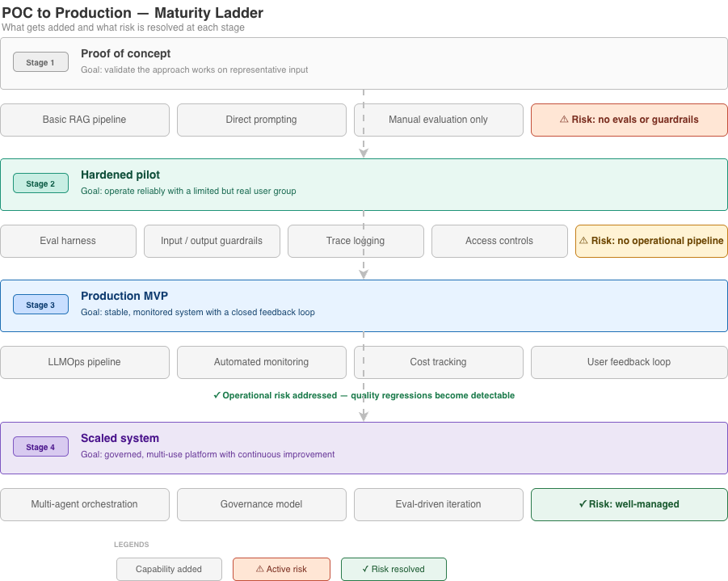Open the 'Basic RAG pipeline' card
The image size is (728, 581).
(85, 120)
